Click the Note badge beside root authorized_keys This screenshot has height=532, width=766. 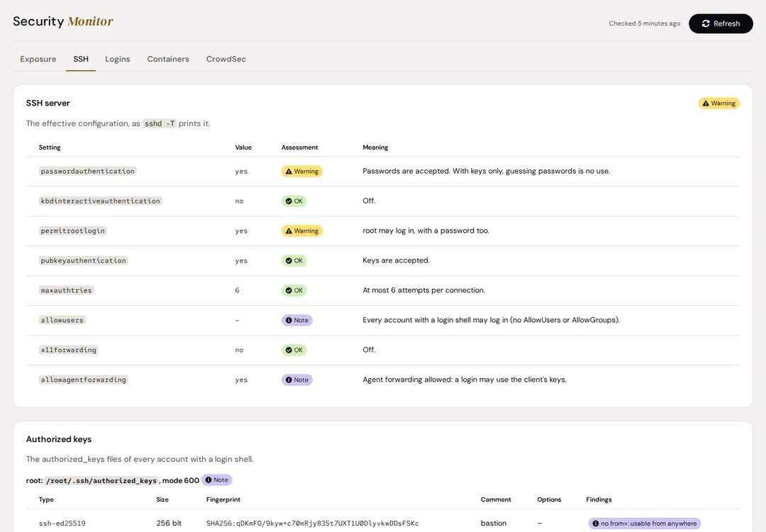point(217,480)
